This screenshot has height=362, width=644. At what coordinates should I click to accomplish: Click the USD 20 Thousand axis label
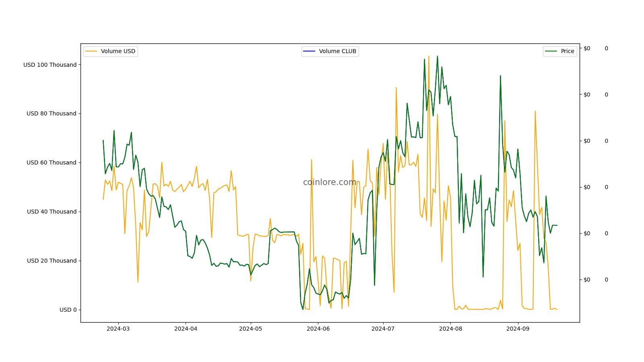(52, 261)
